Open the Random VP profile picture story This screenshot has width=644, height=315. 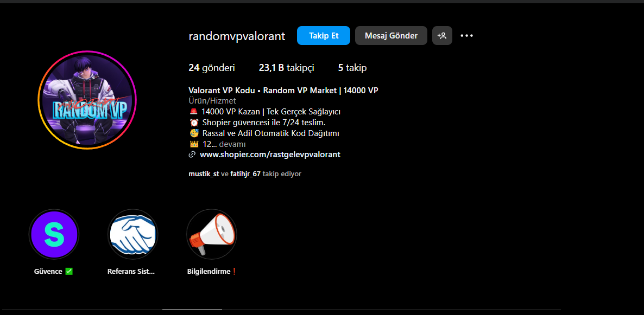87,100
